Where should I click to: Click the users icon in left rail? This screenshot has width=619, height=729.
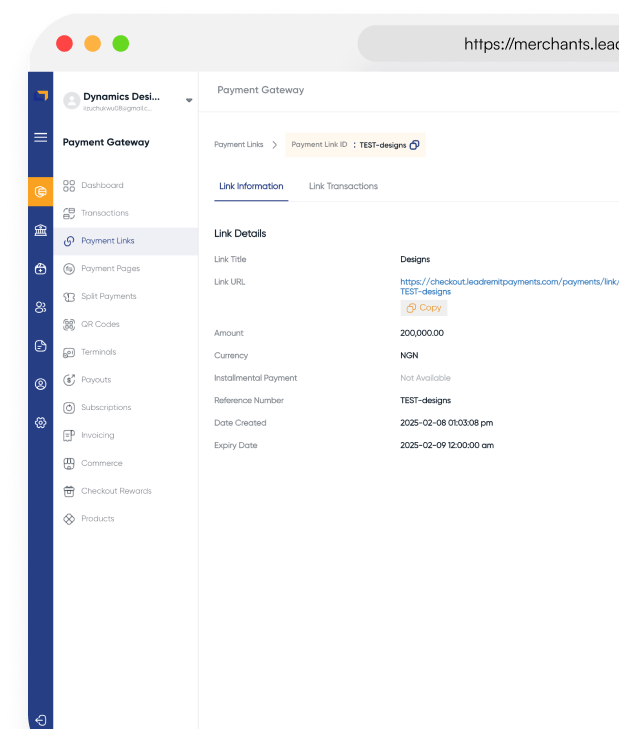[x=41, y=307]
